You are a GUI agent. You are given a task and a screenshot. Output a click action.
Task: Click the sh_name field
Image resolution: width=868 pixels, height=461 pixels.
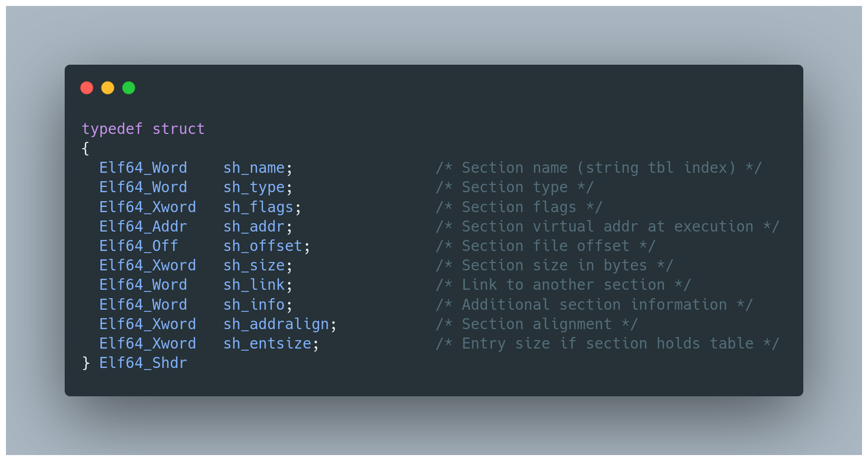(254, 168)
